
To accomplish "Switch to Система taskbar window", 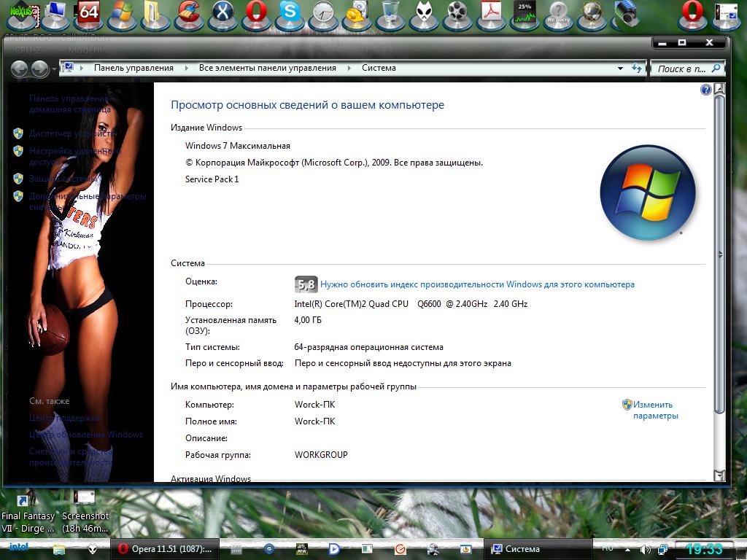I will point(538,549).
